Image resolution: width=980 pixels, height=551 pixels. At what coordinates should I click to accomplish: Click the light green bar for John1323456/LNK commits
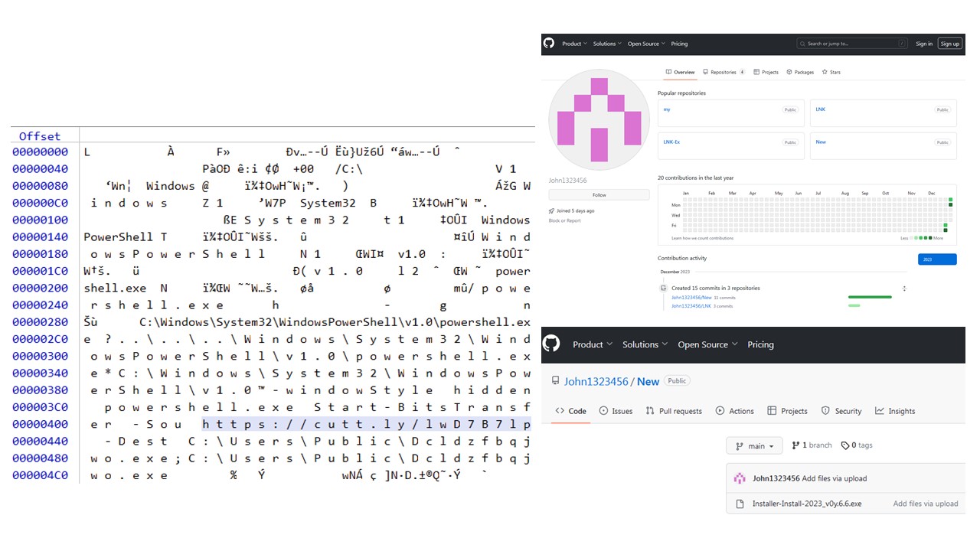click(x=854, y=306)
